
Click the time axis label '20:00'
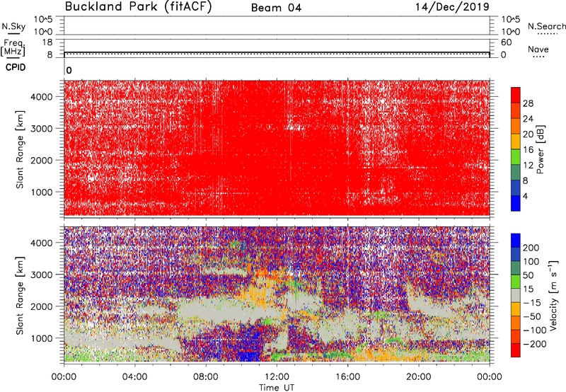tap(419, 377)
